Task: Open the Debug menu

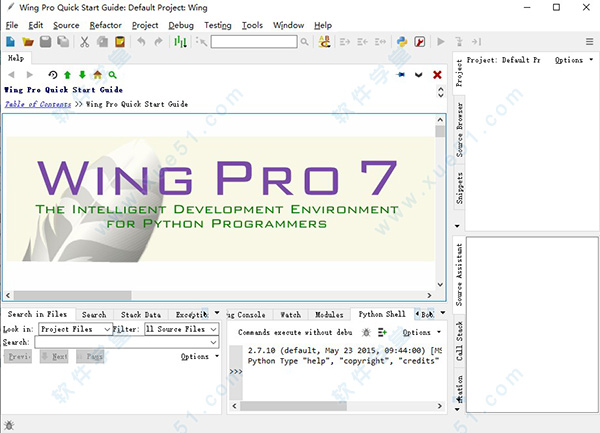Action: [x=181, y=25]
